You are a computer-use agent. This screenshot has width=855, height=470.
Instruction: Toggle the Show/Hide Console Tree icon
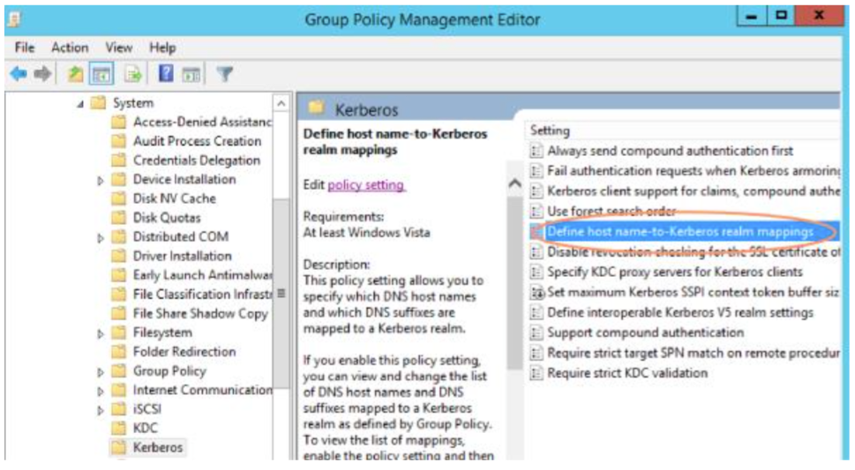(x=101, y=74)
